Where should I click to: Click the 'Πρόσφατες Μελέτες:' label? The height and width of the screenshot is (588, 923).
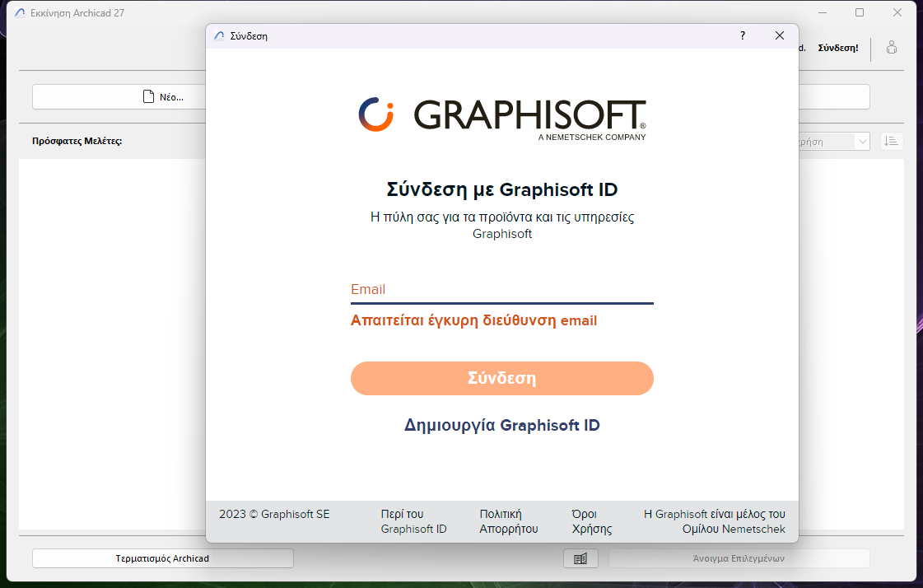77,142
